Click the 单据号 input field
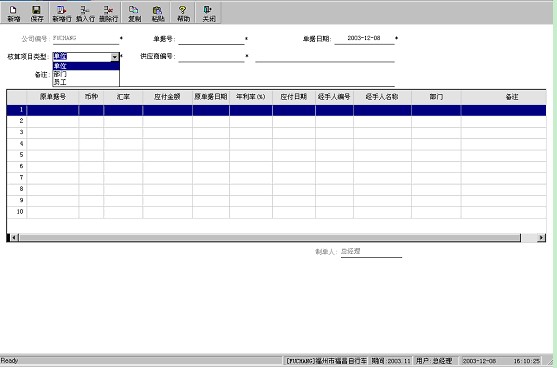Screen dimensions: 557x368 [211, 38]
